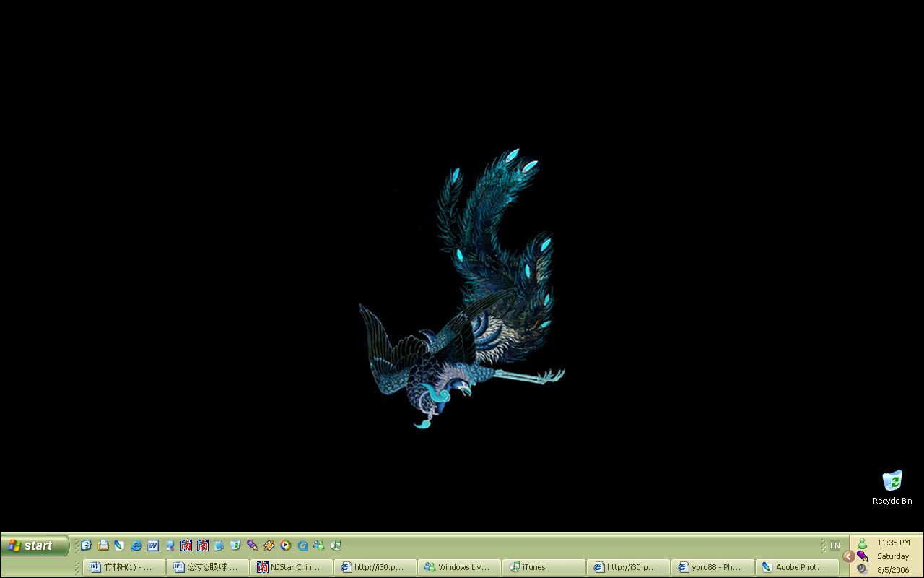Launch Microsoft Word from the quick launch W icon

tap(153, 545)
